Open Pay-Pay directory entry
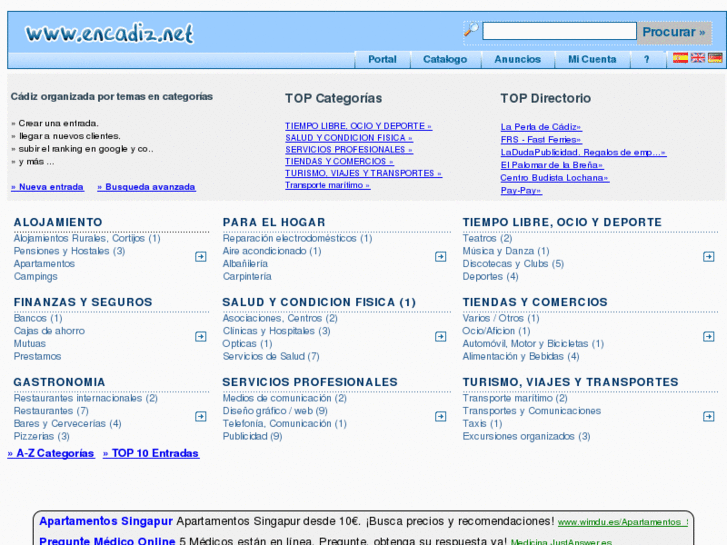This screenshot has height=545, width=727. click(x=521, y=190)
